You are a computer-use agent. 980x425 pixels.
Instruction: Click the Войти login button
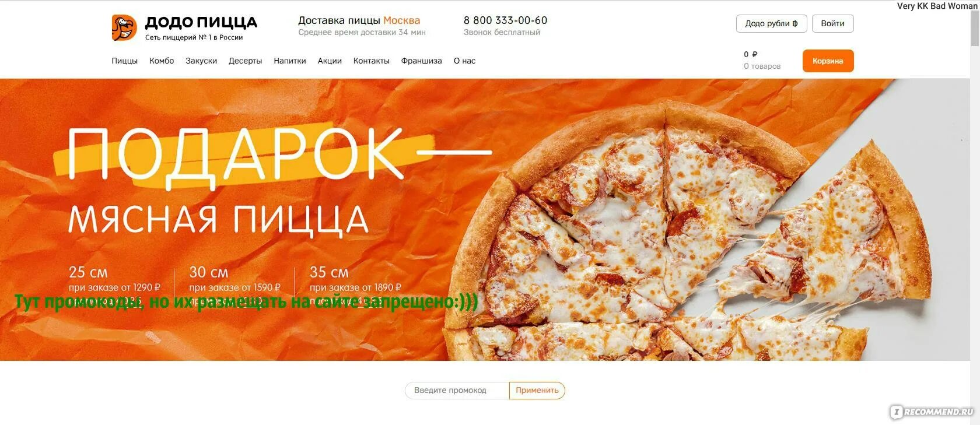(832, 23)
